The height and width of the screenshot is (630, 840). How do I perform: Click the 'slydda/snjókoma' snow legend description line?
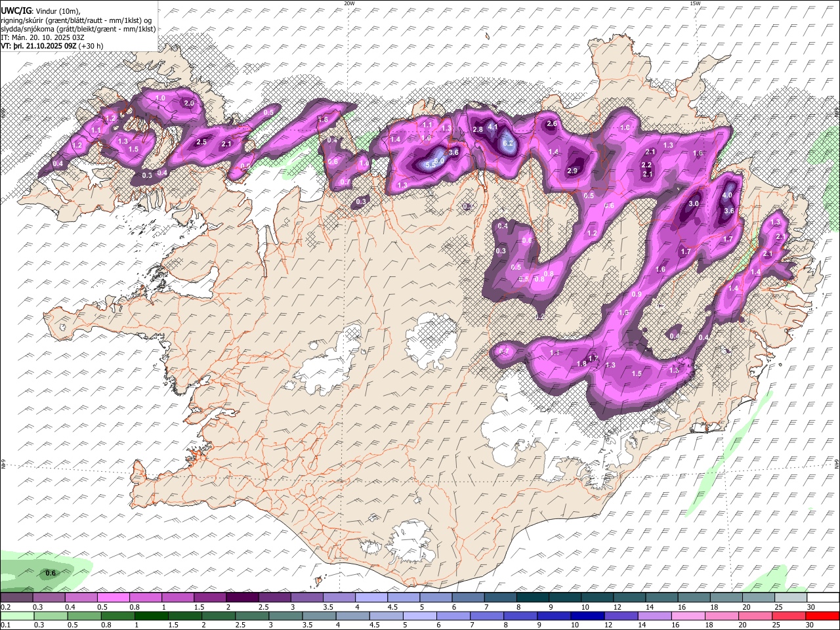pyautogui.click(x=79, y=29)
